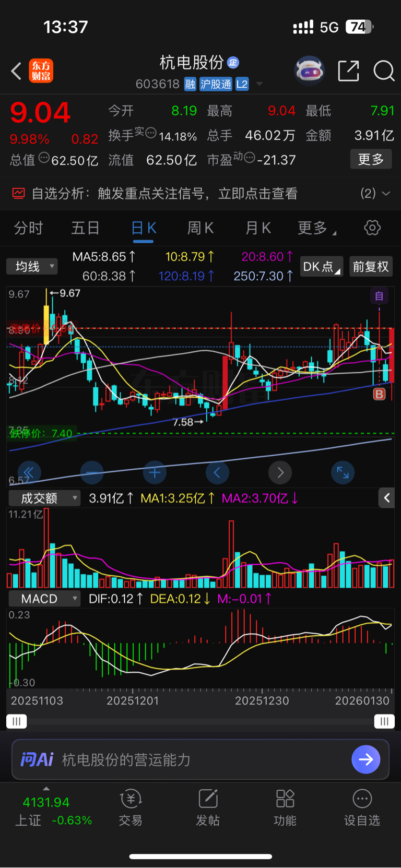The height and width of the screenshot is (868, 401).
Task: Change 前复权 adjustment mode
Action: click(x=371, y=267)
